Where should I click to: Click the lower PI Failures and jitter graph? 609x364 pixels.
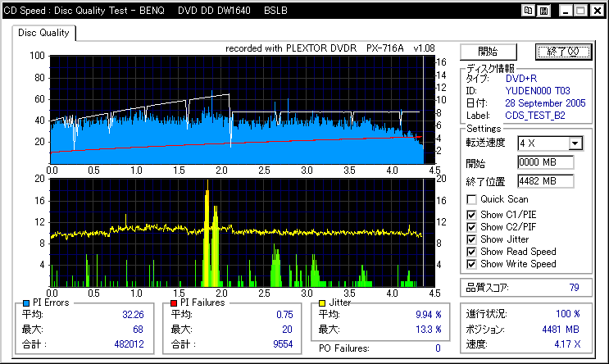(x=236, y=232)
